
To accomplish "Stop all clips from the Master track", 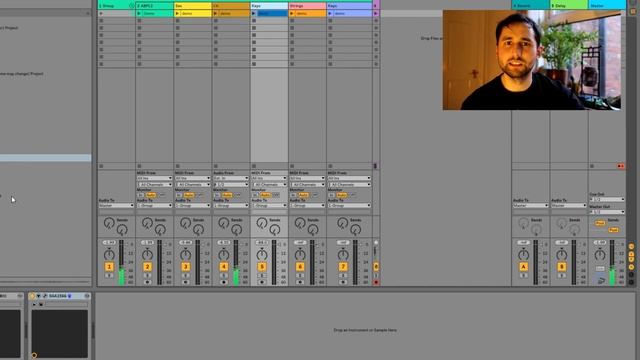I will (x=592, y=166).
